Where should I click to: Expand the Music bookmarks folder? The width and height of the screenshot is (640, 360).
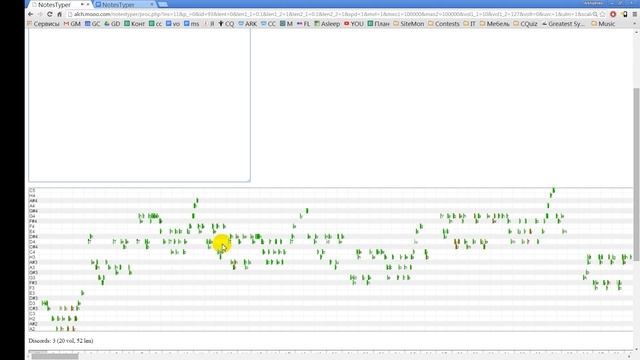[603, 24]
